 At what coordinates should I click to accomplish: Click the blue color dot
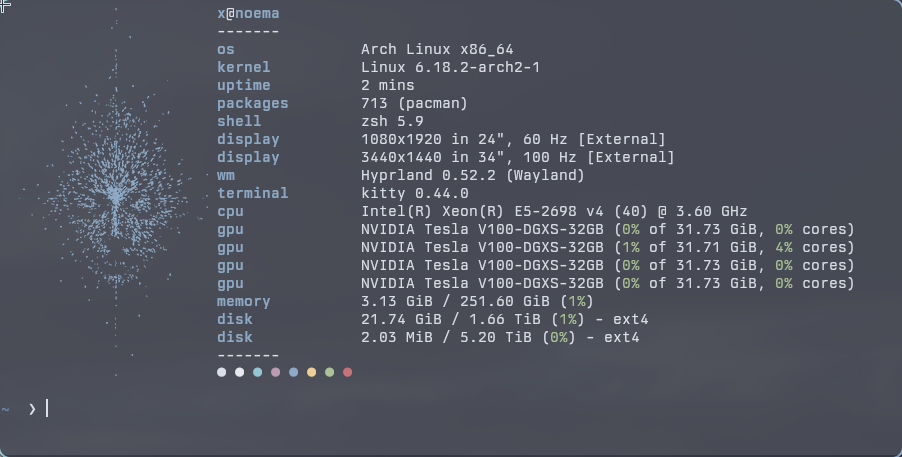(293, 372)
